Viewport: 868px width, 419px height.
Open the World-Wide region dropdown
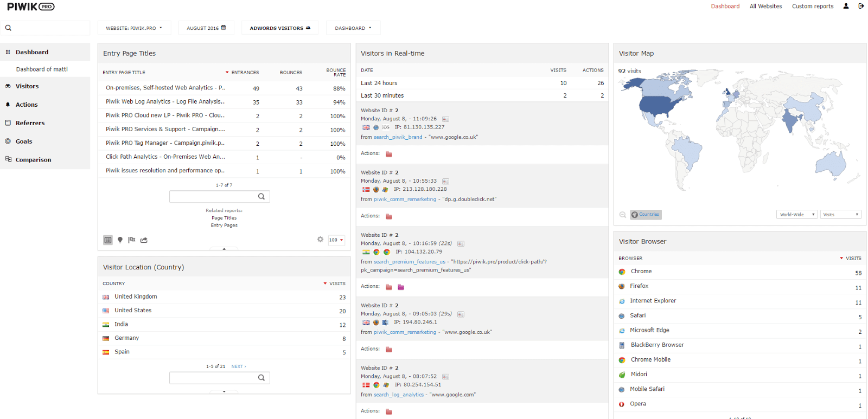pyautogui.click(x=797, y=215)
